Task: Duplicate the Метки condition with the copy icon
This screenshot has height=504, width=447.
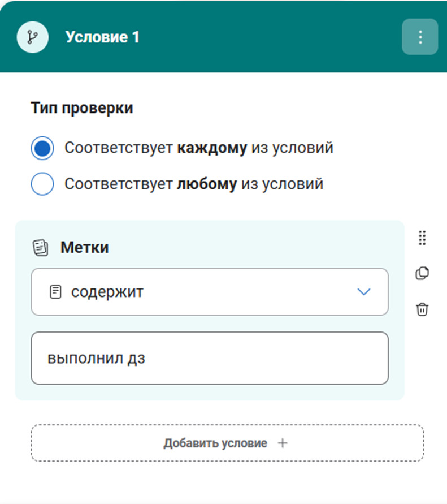Action: [422, 273]
